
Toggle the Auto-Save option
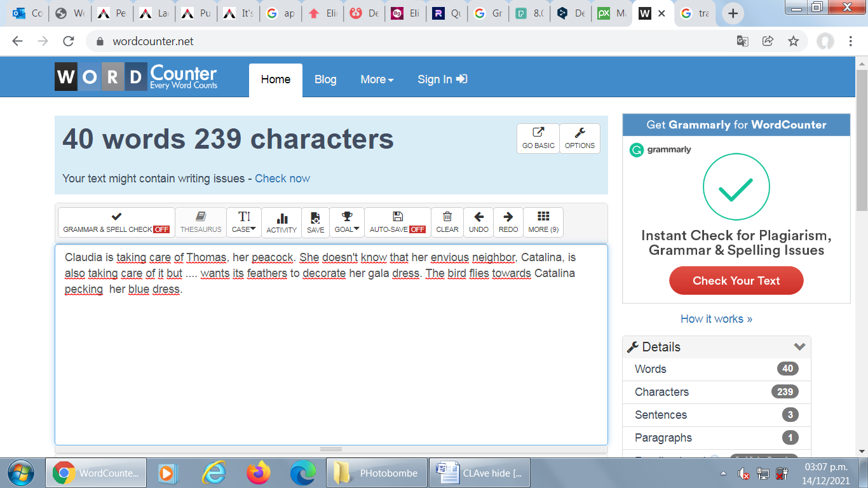tap(398, 222)
